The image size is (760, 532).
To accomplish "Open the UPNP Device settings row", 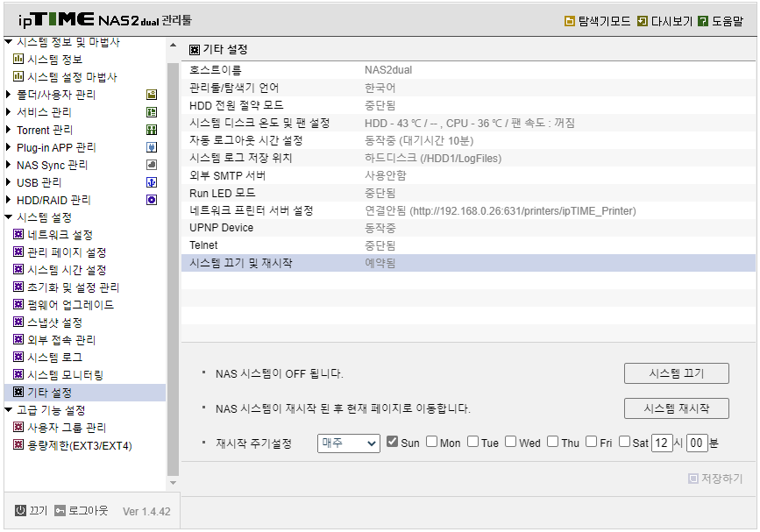I will point(468,228).
